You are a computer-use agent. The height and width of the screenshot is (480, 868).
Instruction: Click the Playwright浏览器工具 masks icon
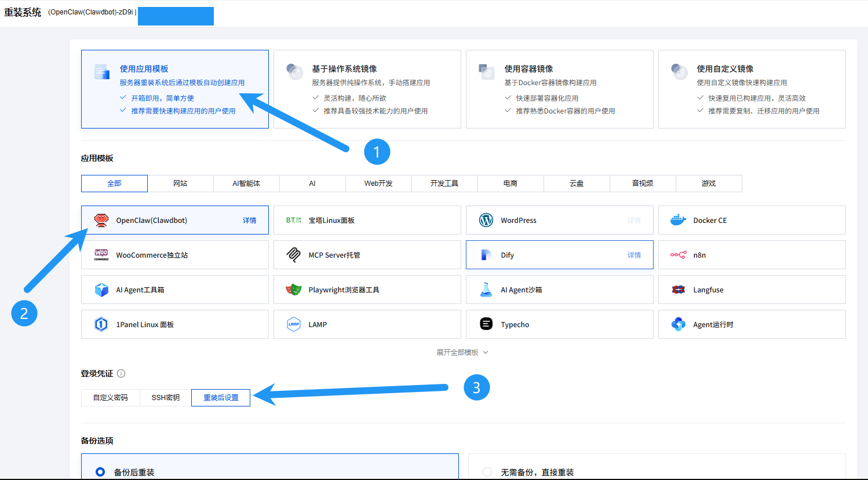point(294,290)
